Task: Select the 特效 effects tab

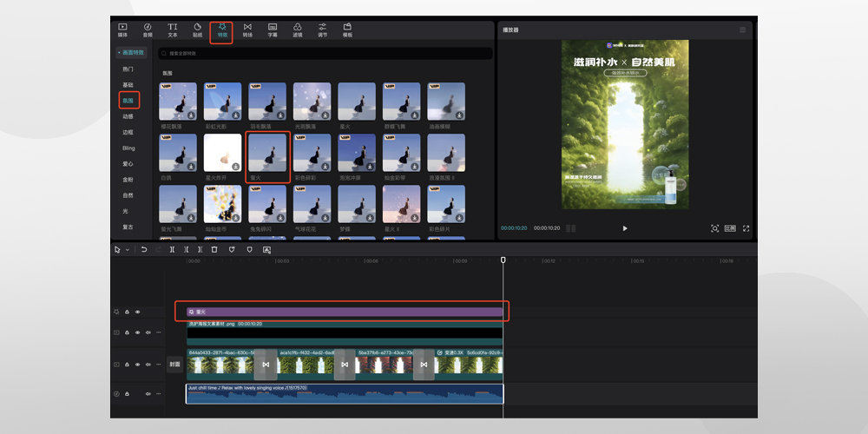Action: point(222,30)
